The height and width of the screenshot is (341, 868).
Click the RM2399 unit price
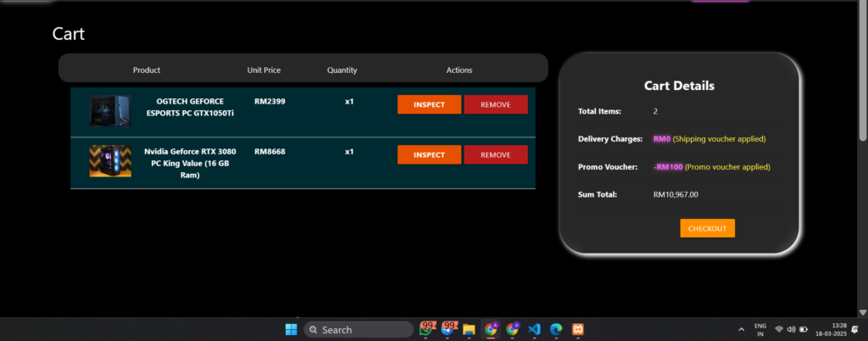click(270, 102)
